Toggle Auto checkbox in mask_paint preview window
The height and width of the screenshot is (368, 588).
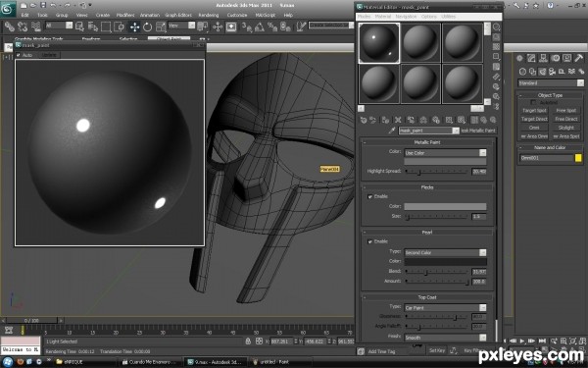pyautogui.click(x=19, y=55)
